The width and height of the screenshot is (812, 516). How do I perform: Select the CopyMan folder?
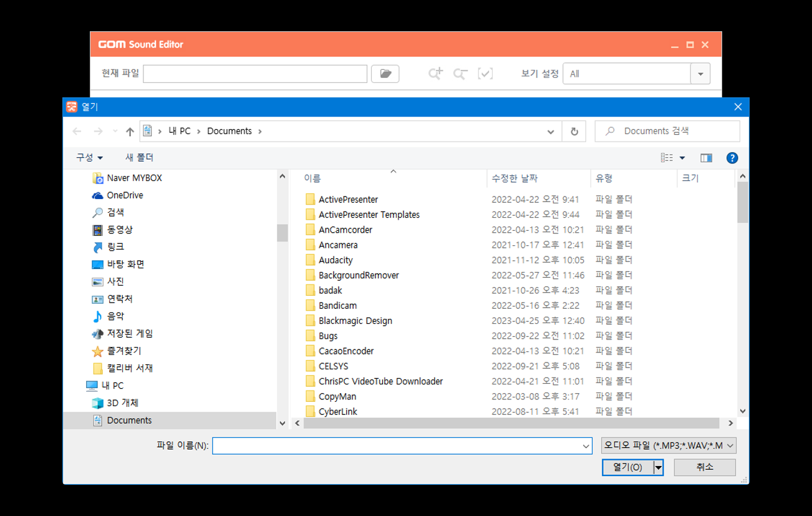point(337,396)
